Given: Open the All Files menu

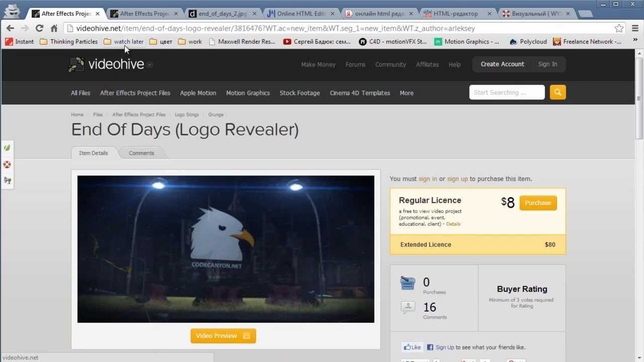Looking at the screenshot, I should coord(80,93).
